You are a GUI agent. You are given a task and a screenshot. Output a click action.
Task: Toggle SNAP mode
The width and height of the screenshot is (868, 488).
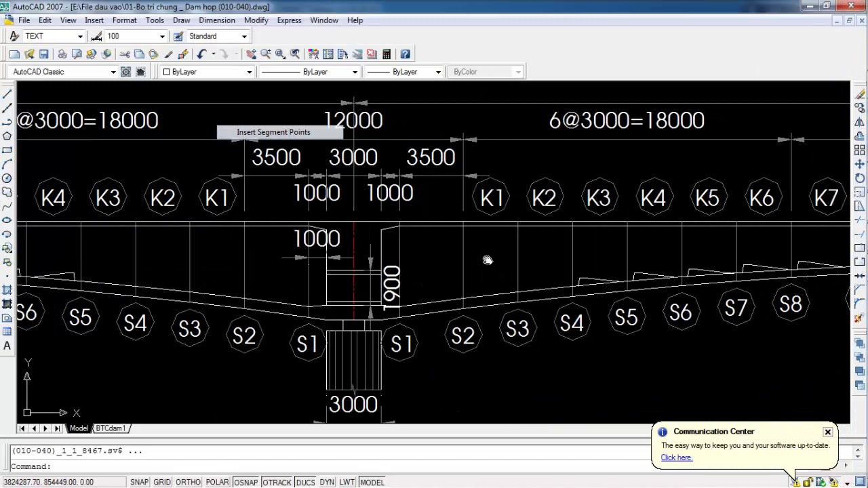pos(139,482)
